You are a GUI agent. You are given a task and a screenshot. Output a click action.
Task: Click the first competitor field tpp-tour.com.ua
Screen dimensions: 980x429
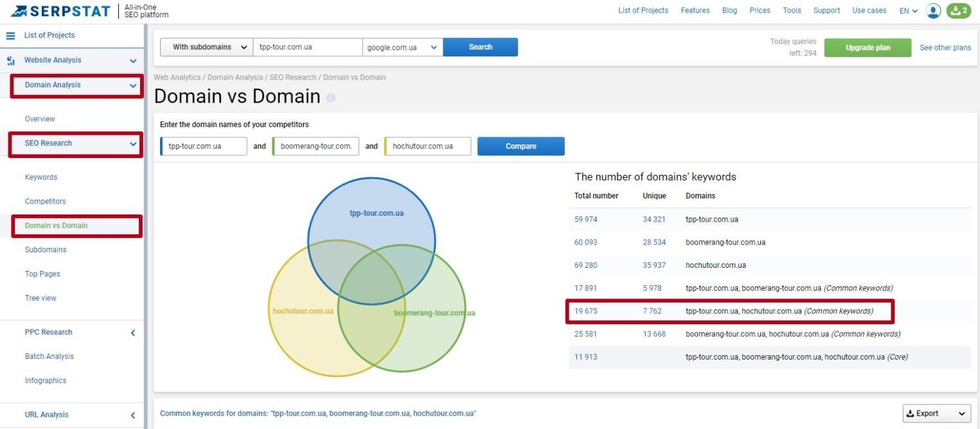coord(204,146)
